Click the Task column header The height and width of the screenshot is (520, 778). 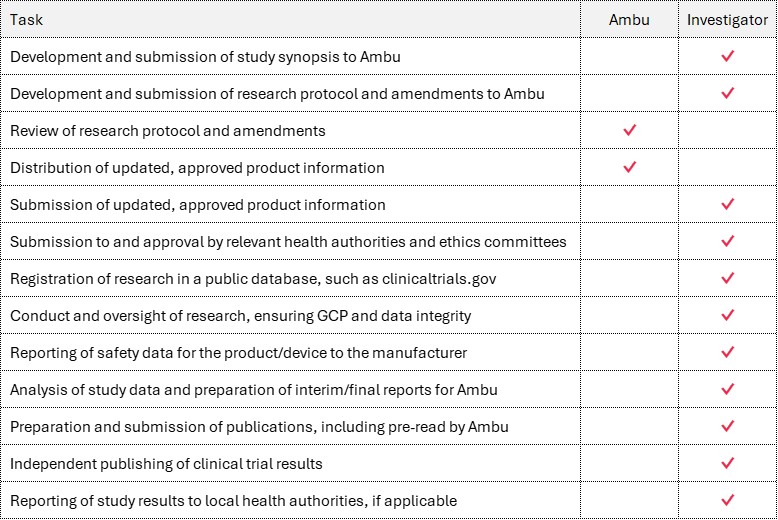tap(27, 20)
